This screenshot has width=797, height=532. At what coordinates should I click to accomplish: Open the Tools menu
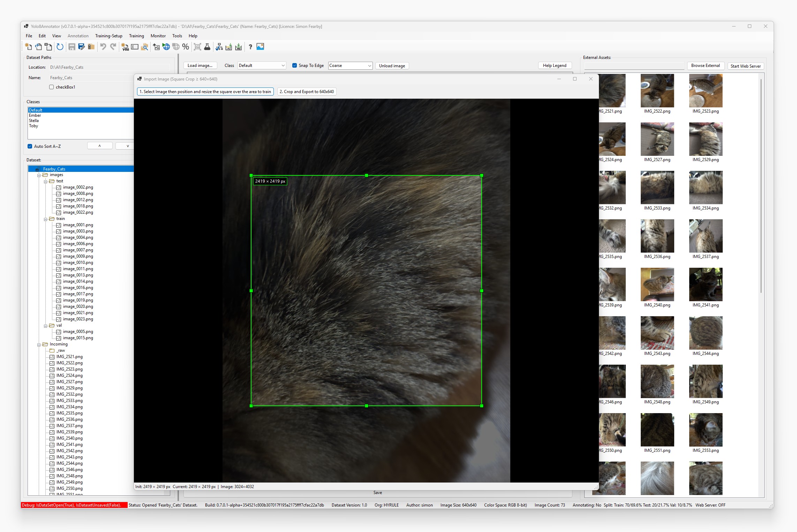tap(177, 36)
